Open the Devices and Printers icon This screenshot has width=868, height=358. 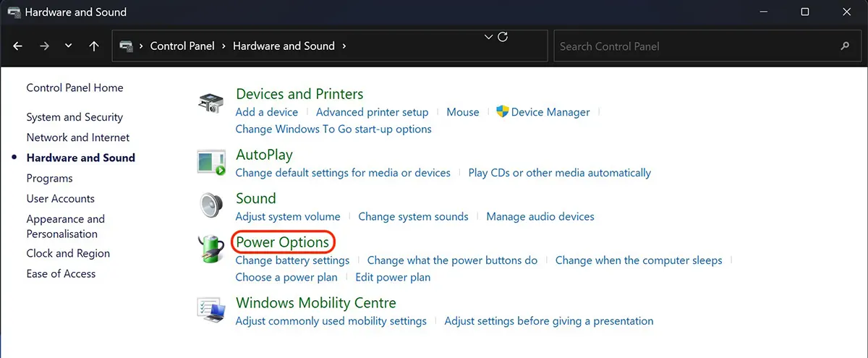coord(210,103)
